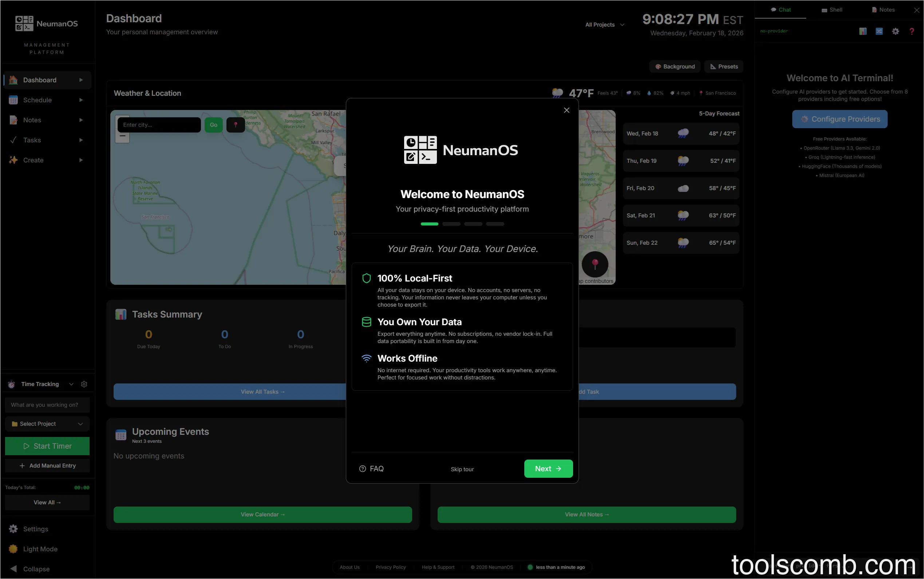Image resolution: width=924 pixels, height=579 pixels.
Task: Focus the Enter city input field
Action: (159, 125)
